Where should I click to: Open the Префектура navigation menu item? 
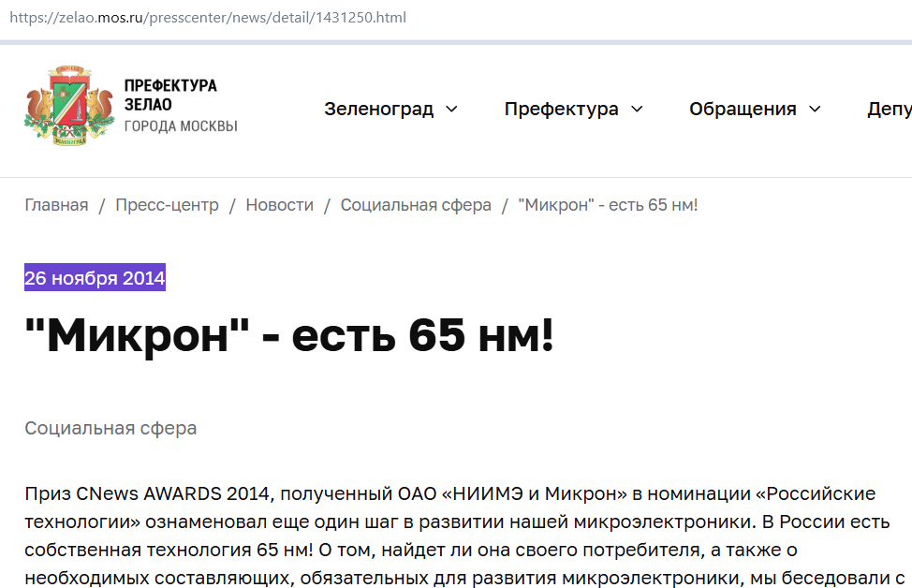[561, 110]
